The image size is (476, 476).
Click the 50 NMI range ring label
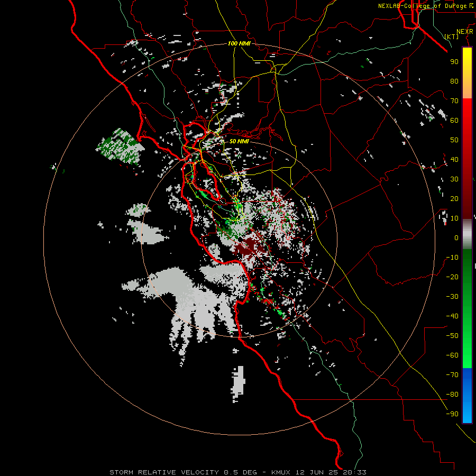[239, 141]
